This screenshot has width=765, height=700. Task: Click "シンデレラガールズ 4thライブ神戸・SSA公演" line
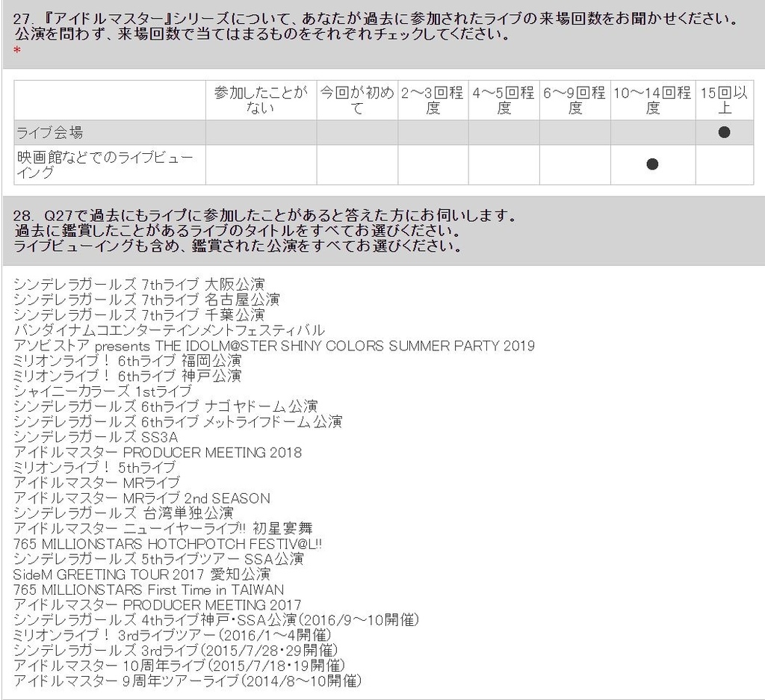point(217,620)
